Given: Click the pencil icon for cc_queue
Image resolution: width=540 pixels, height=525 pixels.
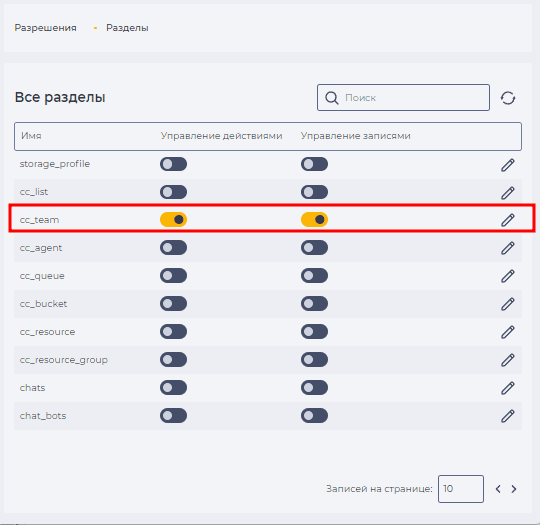Looking at the screenshot, I should coord(508,276).
